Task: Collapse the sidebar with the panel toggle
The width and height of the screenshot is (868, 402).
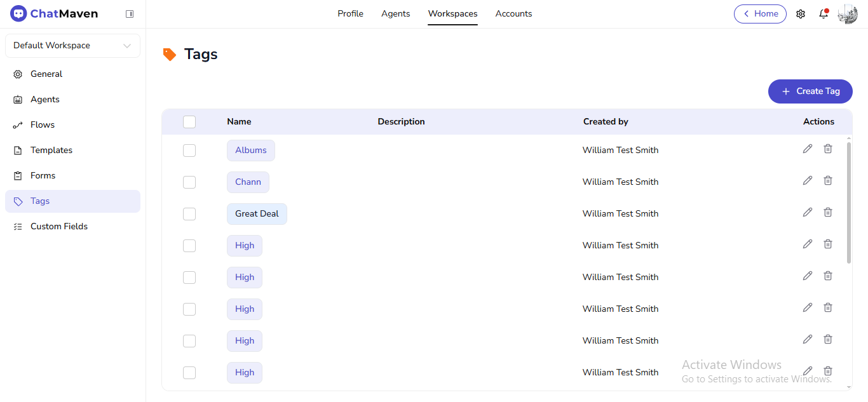Action: tap(129, 13)
